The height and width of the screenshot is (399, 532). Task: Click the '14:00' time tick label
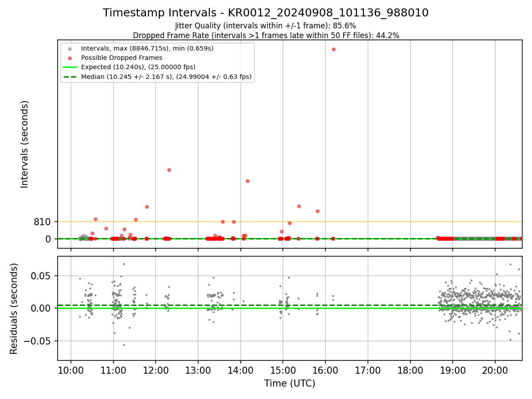tap(241, 370)
